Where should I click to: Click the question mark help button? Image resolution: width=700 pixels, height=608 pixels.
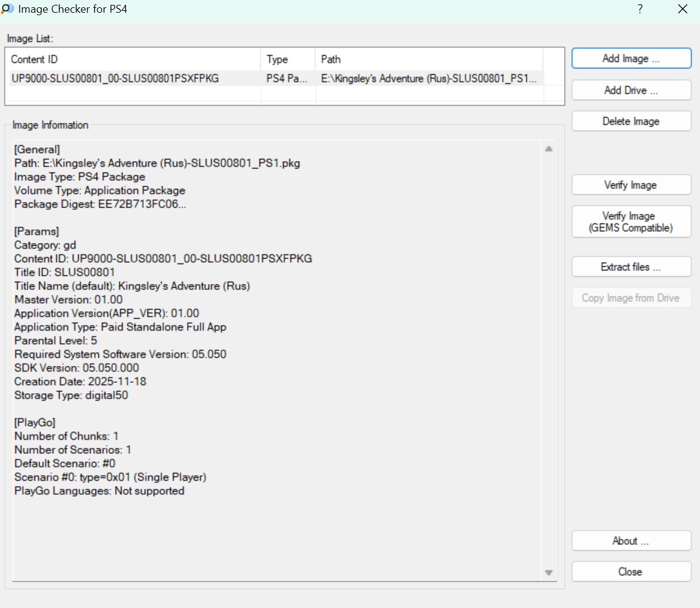click(640, 9)
